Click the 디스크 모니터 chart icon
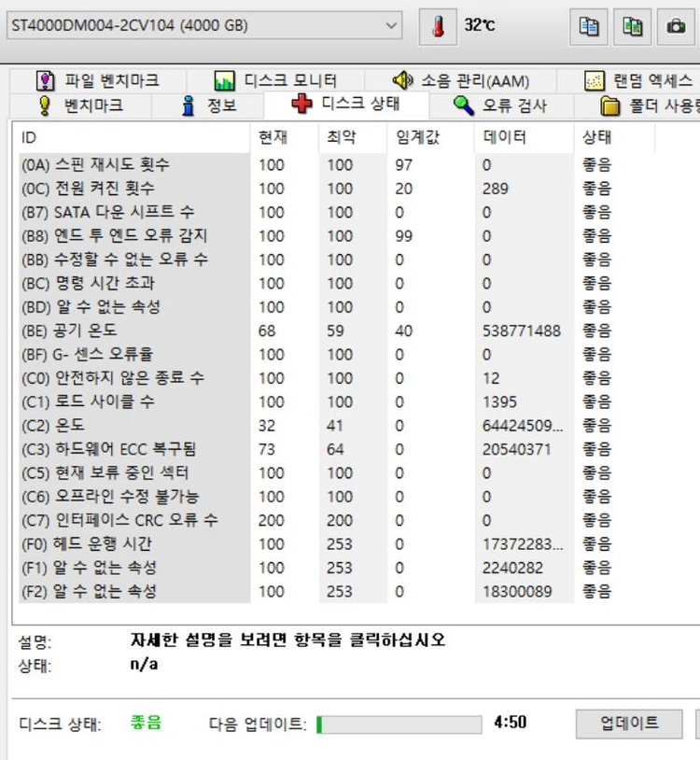 click(225, 80)
